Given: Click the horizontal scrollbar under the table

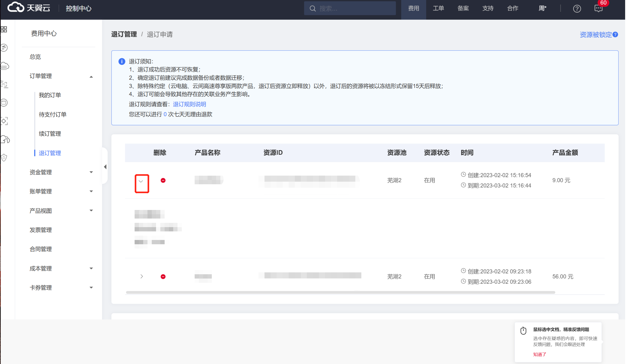Looking at the screenshot, I should click(x=341, y=293).
